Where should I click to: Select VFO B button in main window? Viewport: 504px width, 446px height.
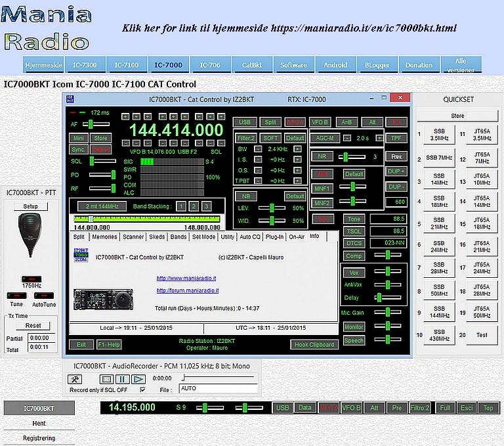[320, 122]
